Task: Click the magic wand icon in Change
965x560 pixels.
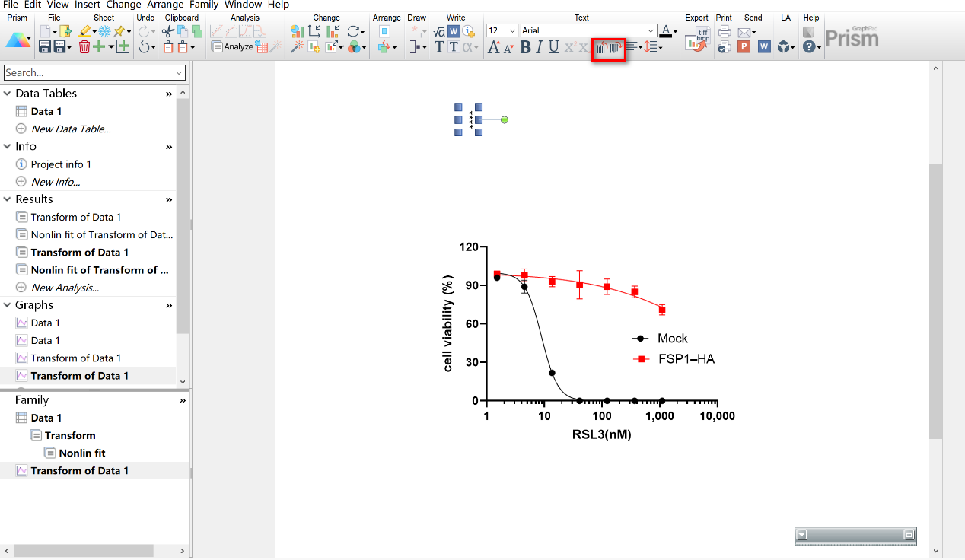Action: 297,47
